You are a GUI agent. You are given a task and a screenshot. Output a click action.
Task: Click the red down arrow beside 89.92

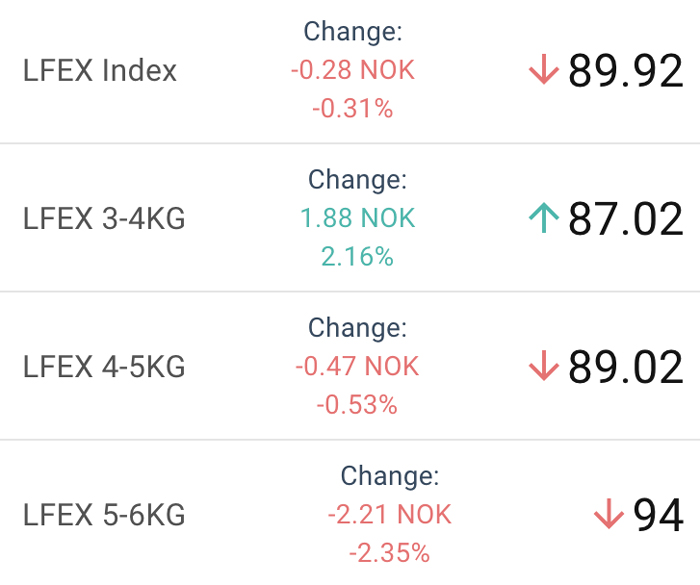point(543,69)
